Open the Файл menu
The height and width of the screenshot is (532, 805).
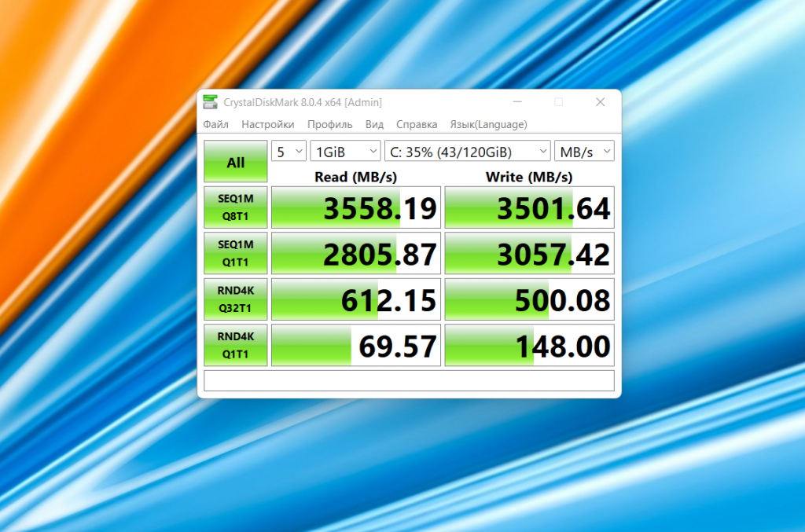[x=215, y=125]
